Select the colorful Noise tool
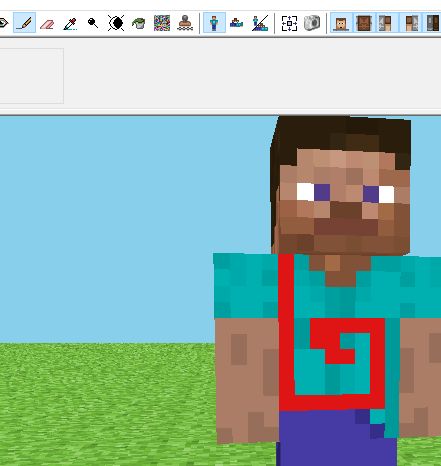The height and width of the screenshot is (466, 441). point(162,23)
